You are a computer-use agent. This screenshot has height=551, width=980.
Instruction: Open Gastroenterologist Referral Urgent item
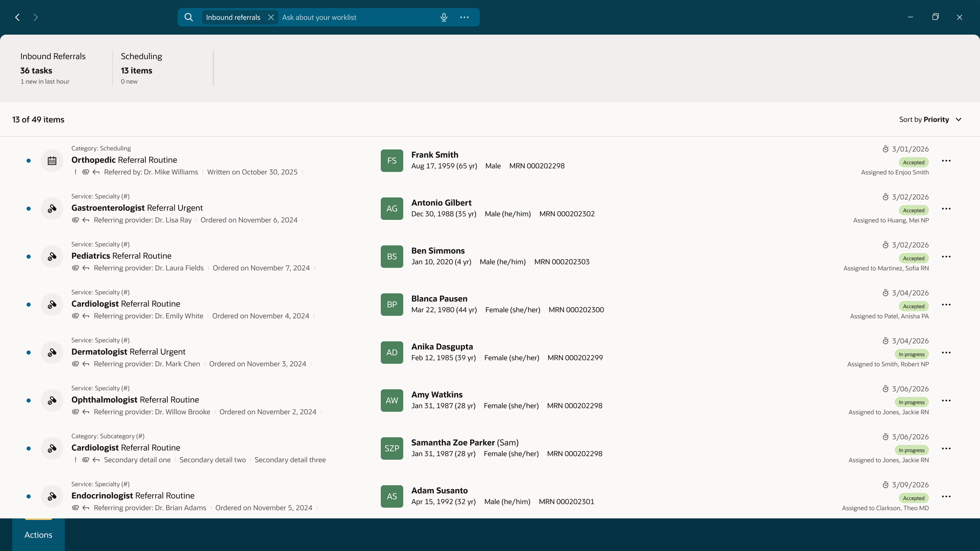(x=137, y=208)
